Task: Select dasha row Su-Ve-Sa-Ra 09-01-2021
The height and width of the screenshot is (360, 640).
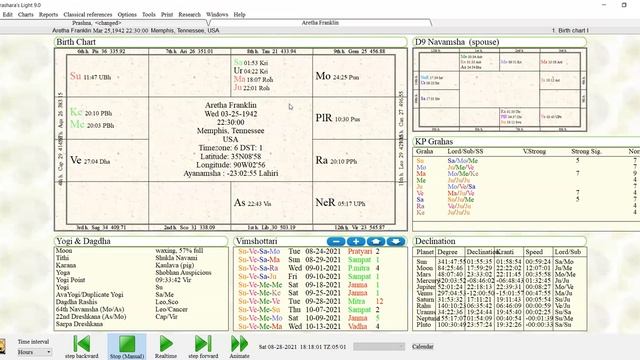Action: point(310,268)
